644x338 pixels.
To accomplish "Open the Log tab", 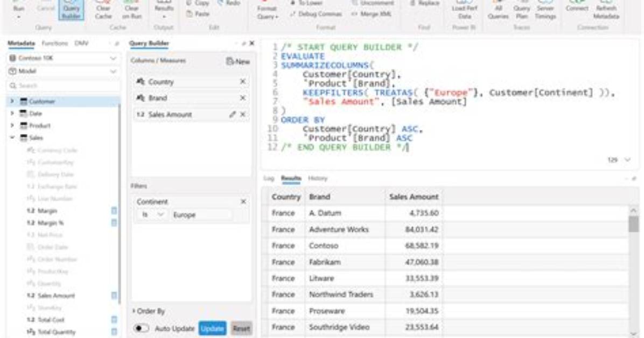I will pos(269,178).
